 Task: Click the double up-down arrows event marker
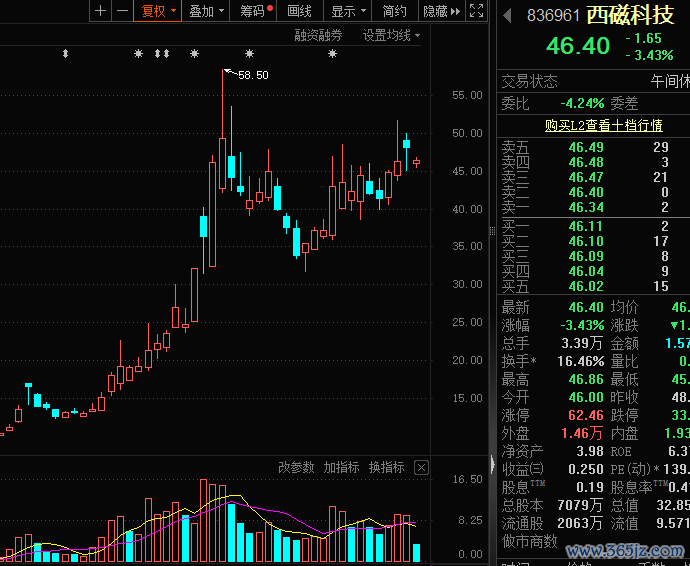pos(162,54)
